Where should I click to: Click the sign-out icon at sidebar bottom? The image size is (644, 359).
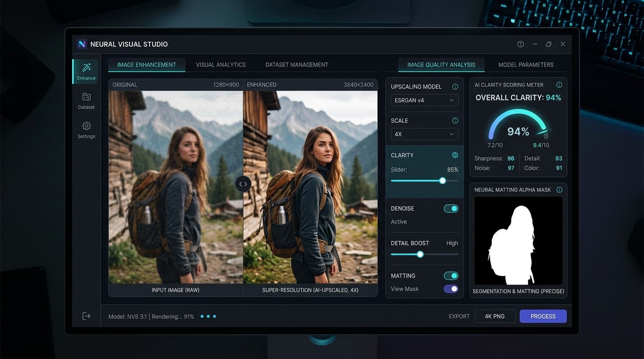[x=86, y=316]
